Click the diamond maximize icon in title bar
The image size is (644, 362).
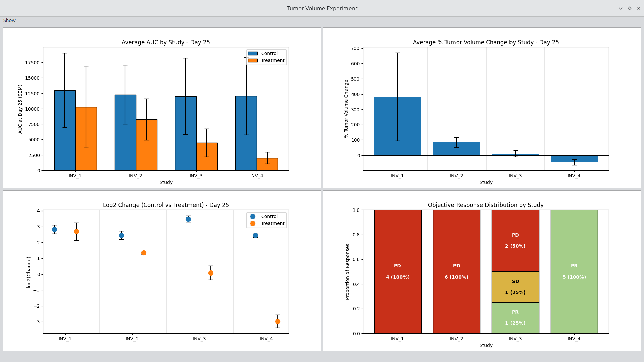630,8
